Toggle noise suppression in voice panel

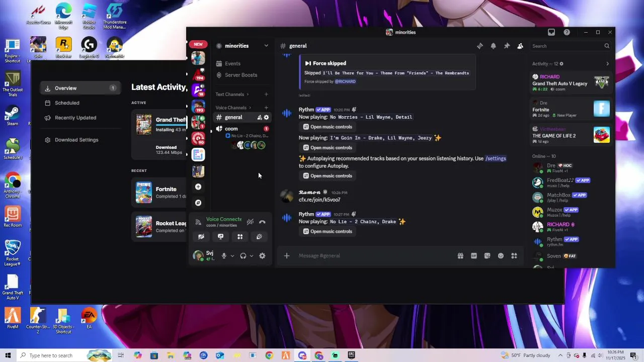250,222
